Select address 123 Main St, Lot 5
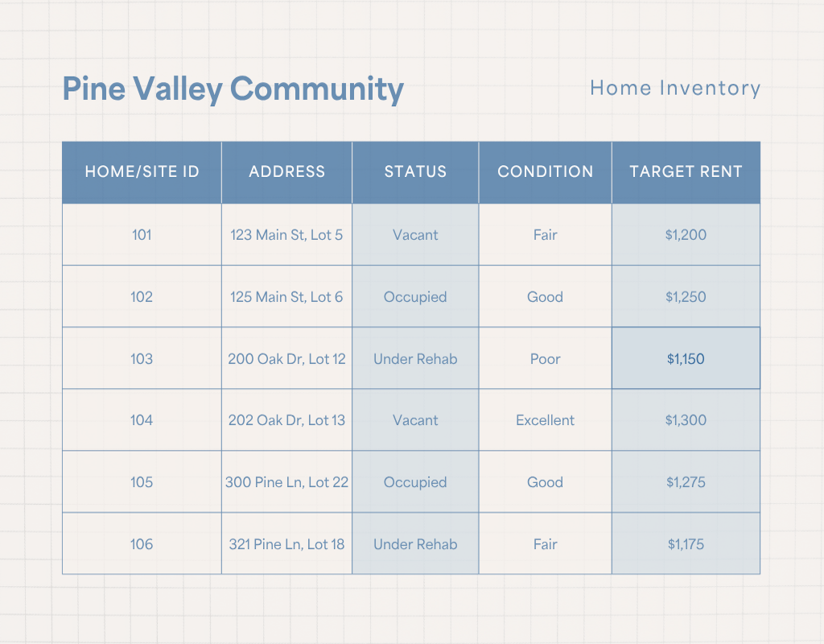The image size is (824, 644). click(x=287, y=234)
